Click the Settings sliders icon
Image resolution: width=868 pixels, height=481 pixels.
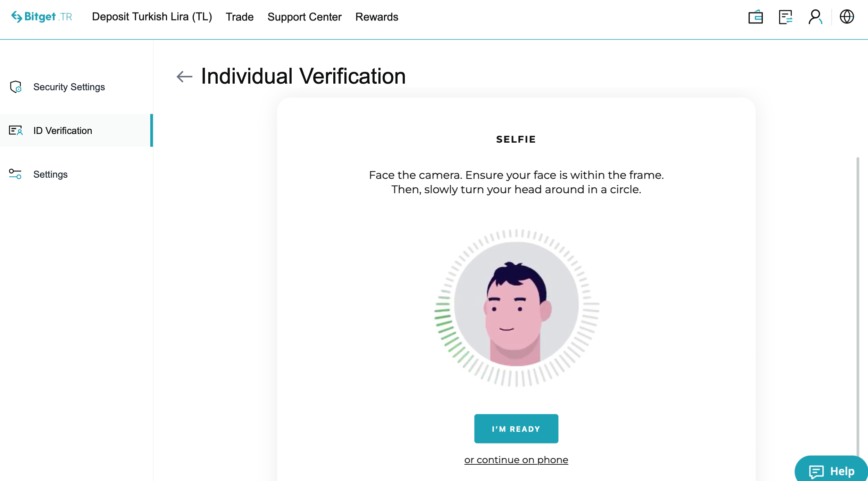coord(15,174)
